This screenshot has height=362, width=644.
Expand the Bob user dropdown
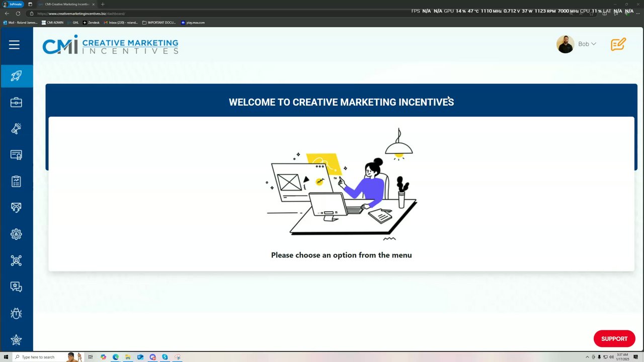click(577, 44)
